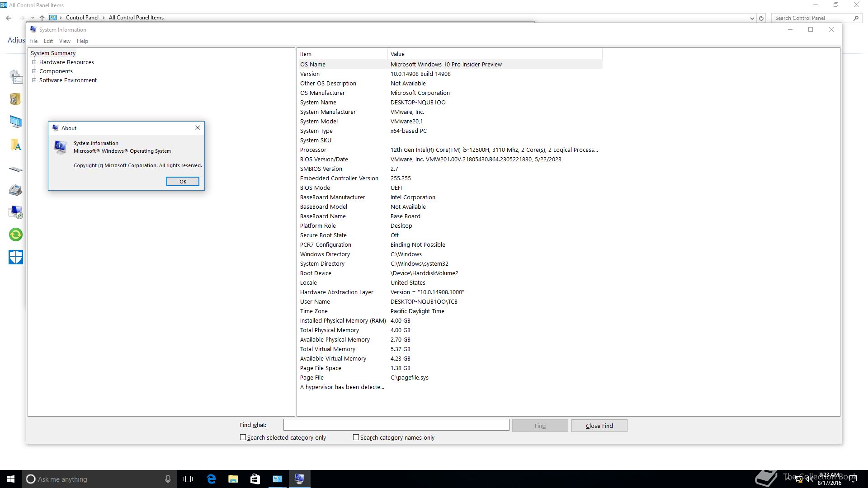Click the Item column header
868x488 pixels.
coord(343,54)
